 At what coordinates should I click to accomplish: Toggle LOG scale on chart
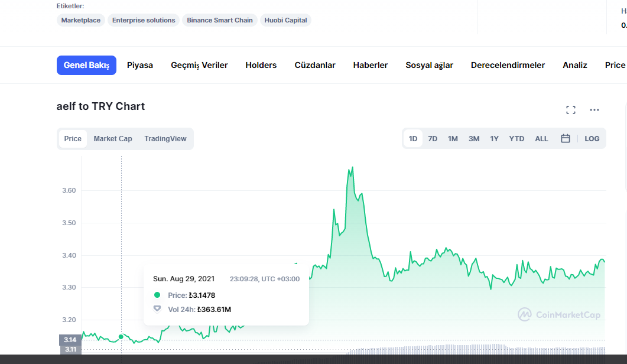[592, 139]
